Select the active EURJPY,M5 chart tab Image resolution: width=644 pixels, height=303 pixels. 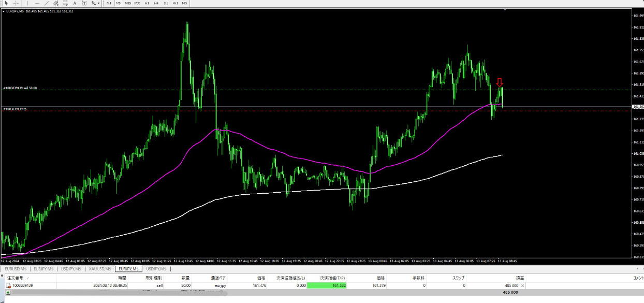coord(128,269)
